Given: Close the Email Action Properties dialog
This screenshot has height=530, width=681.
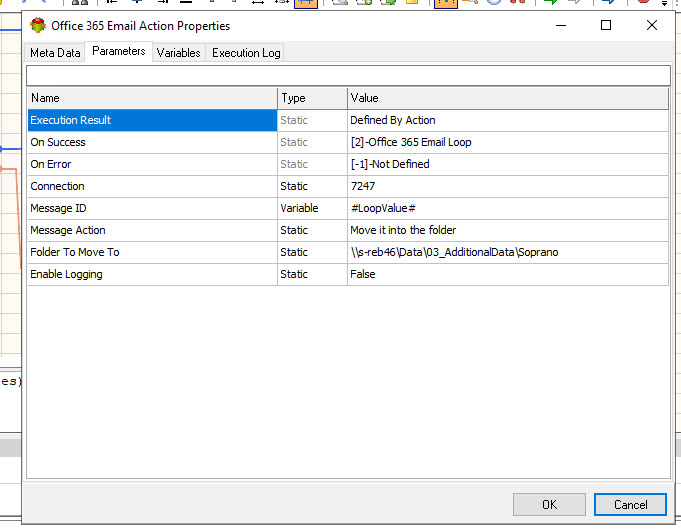Looking at the screenshot, I should pos(651,25).
